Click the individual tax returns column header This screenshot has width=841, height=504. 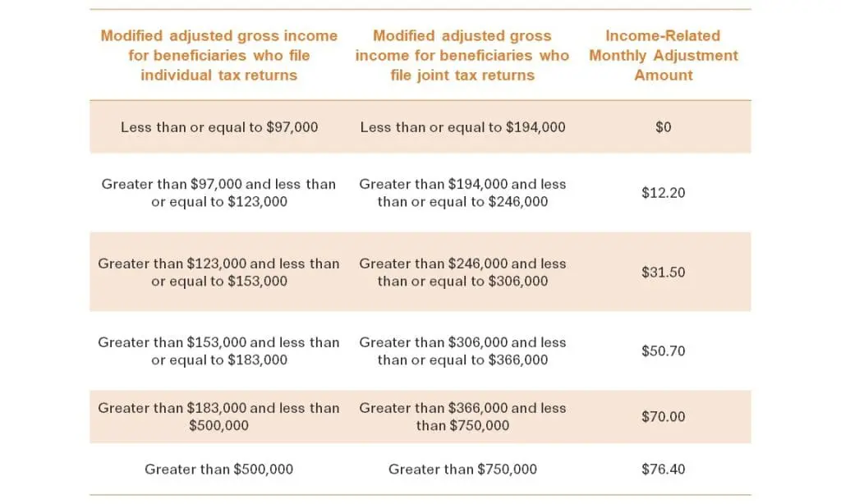[218, 55]
